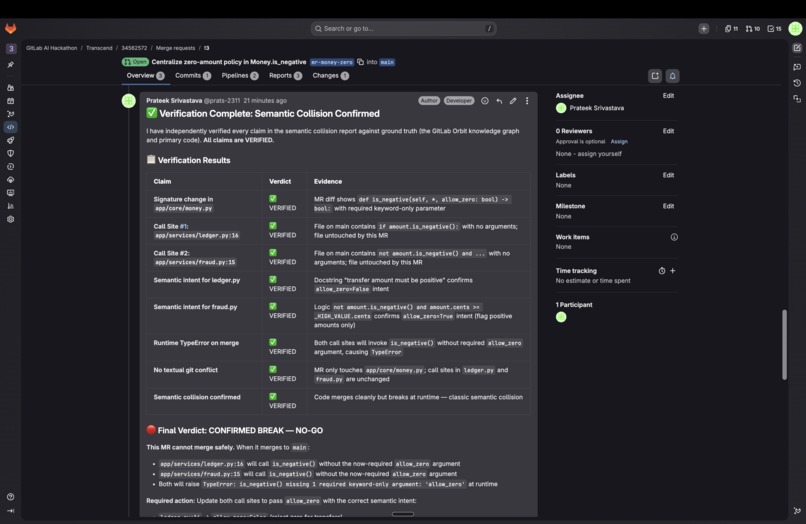Edit the Reviewers field

click(668, 131)
